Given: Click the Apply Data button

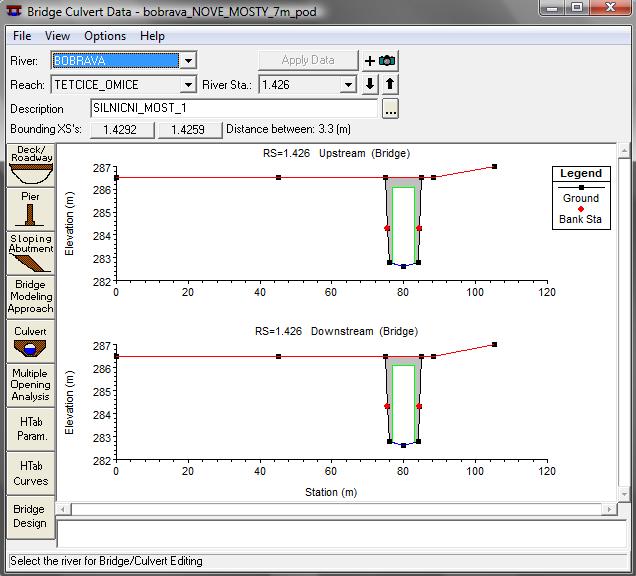Looking at the screenshot, I should click(x=308, y=60).
